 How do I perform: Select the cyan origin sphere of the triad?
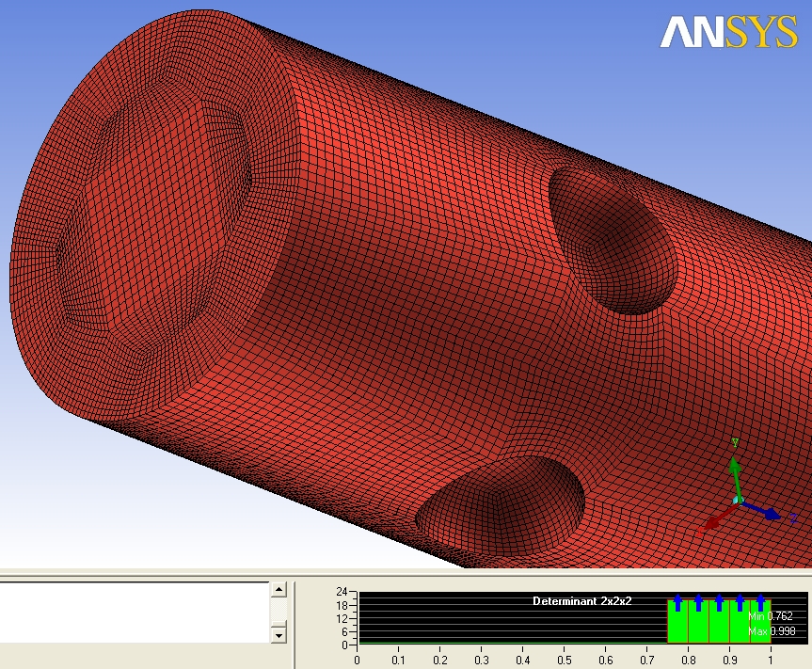click(740, 500)
